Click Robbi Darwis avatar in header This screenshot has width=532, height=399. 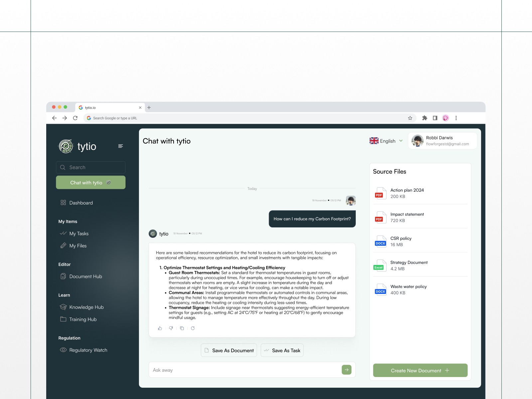tap(418, 141)
